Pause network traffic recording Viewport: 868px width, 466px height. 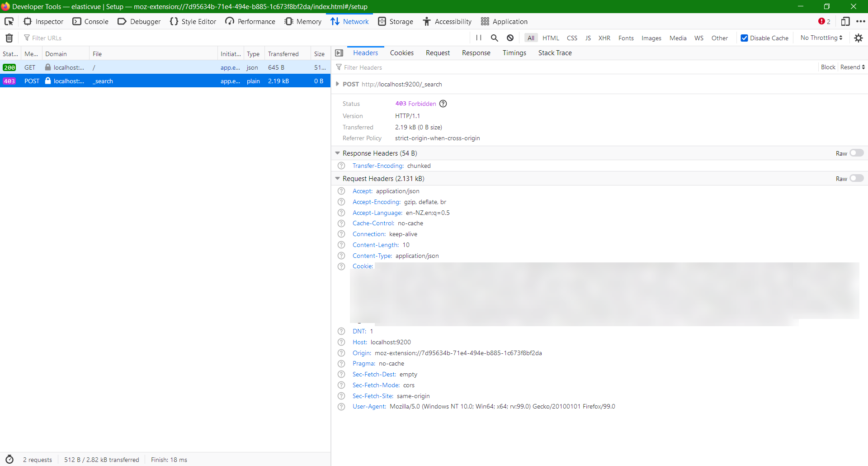479,38
